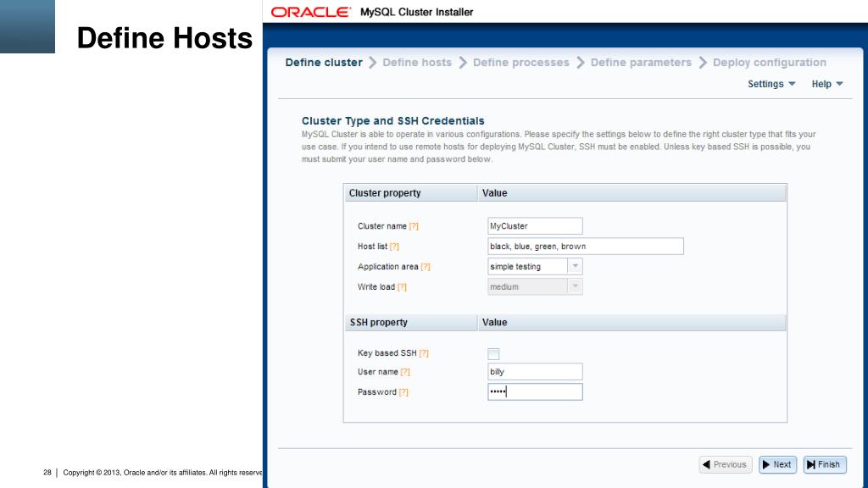
Task: Open Application area help [?] icon
Action: pos(426,267)
